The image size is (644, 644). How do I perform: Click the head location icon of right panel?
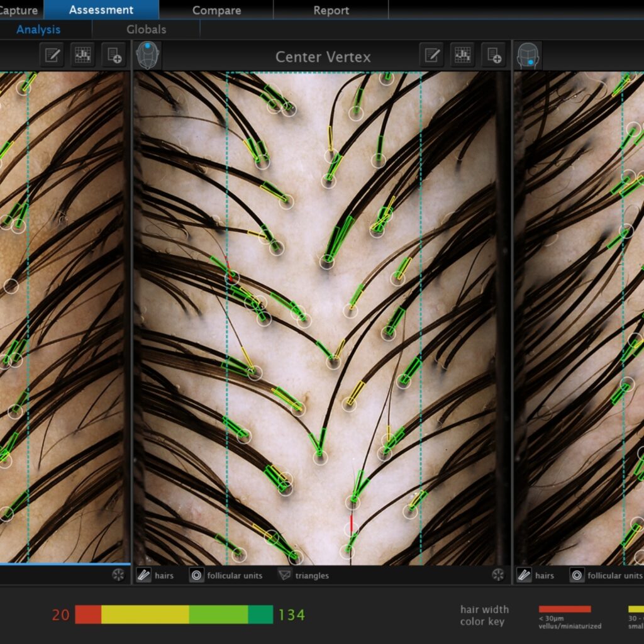[528, 55]
